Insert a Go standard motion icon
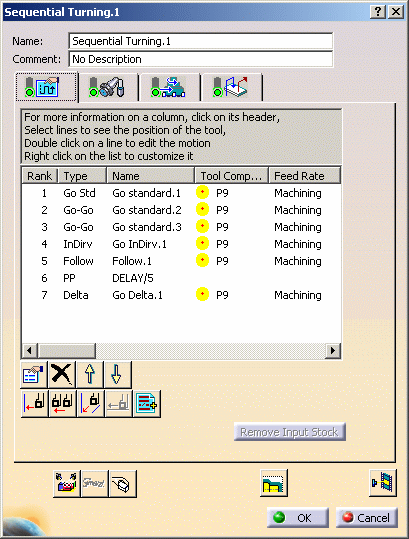Screen dimensions: 409x539 34,404
